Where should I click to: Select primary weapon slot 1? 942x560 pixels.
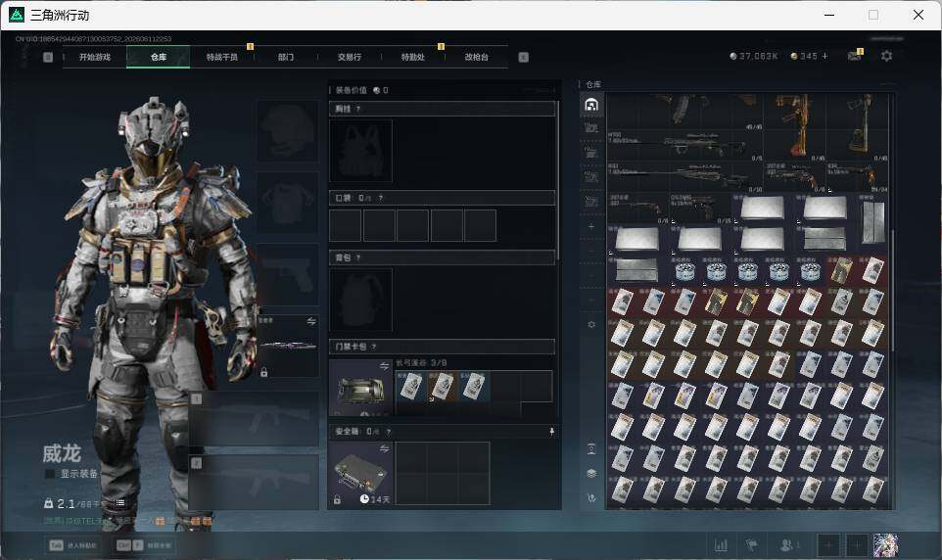tap(255, 419)
